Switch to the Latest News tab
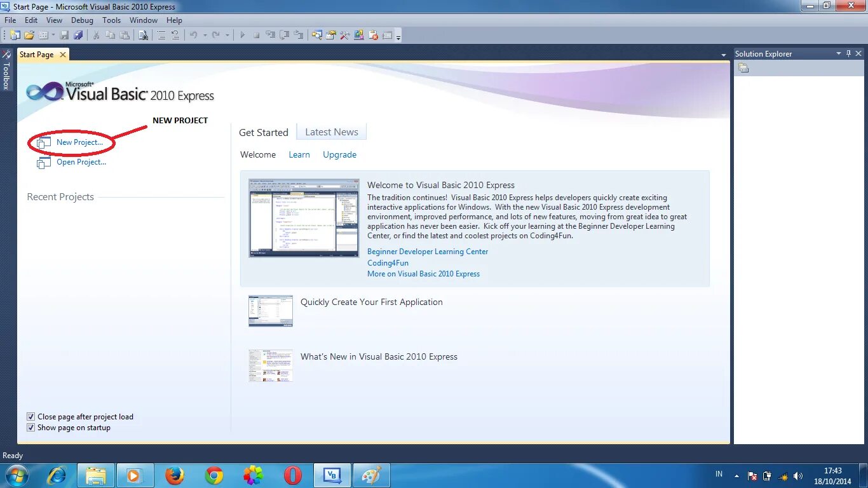 tap(332, 132)
